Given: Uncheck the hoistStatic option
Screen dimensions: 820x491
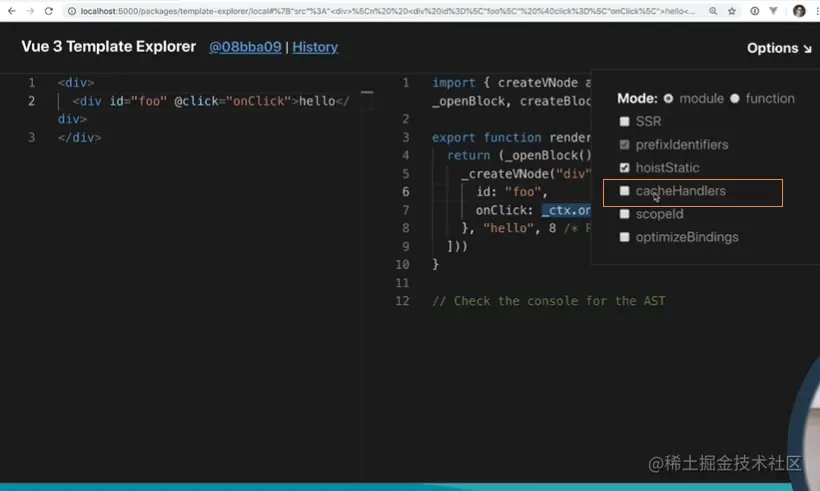Looking at the screenshot, I should click(624, 168).
